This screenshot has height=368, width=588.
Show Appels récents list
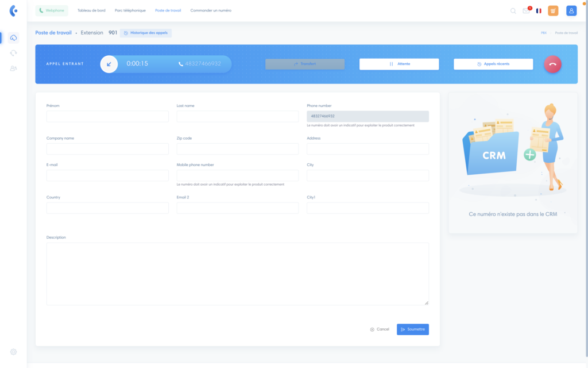(x=493, y=64)
